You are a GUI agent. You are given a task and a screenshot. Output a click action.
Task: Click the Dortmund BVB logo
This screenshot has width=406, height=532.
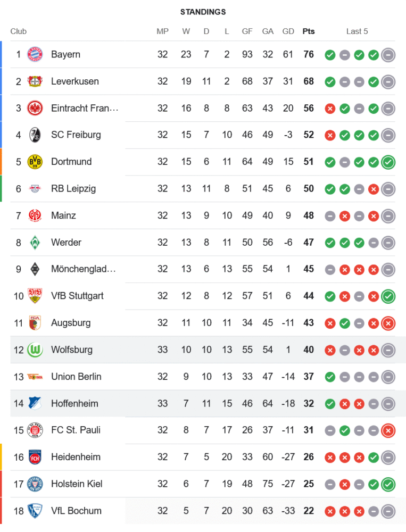pos(35,162)
